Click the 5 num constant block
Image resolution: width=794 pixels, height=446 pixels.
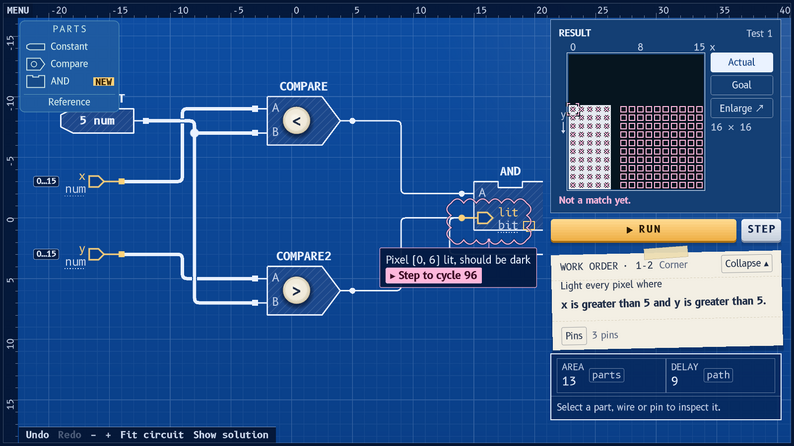[x=97, y=121]
